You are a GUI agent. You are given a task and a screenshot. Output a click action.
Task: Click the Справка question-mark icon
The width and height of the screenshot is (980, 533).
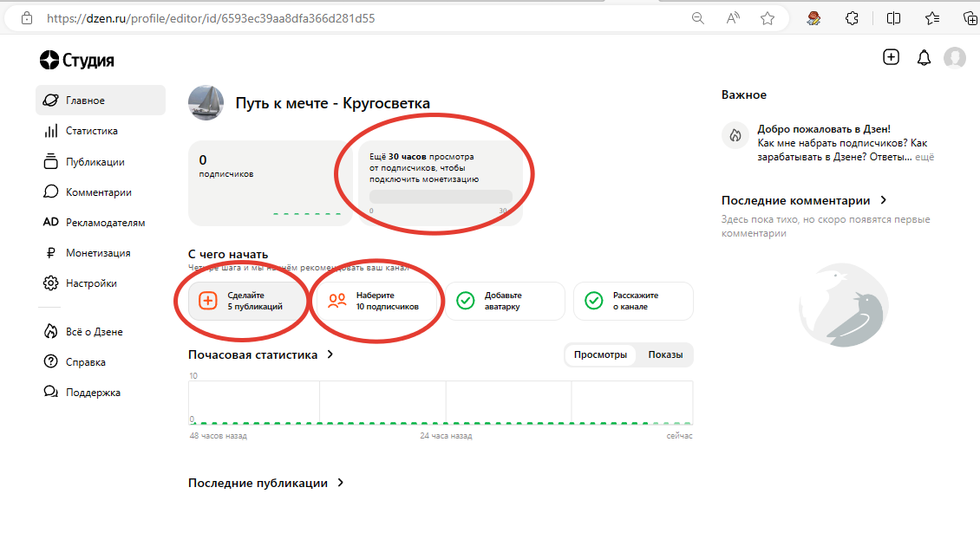click(50, 361)
